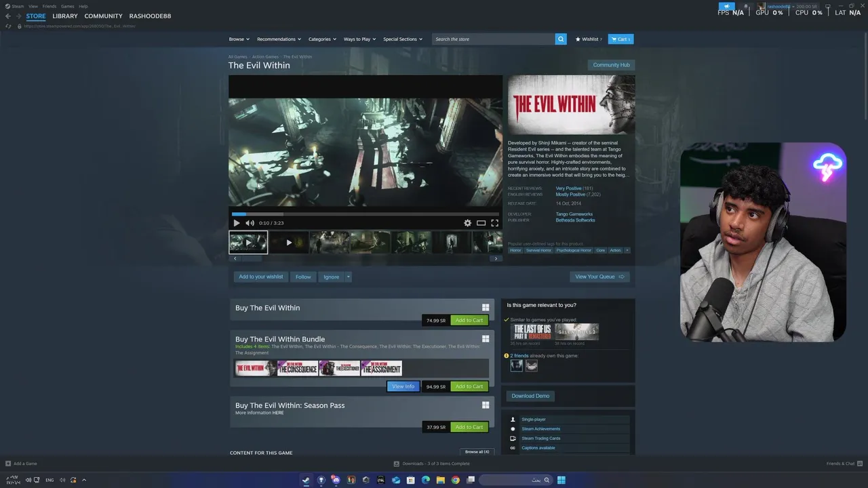Open Steam from the taskbar
The width and height of the screenshot is (868, 488).
pyautogui.click(x=306, y=480)
